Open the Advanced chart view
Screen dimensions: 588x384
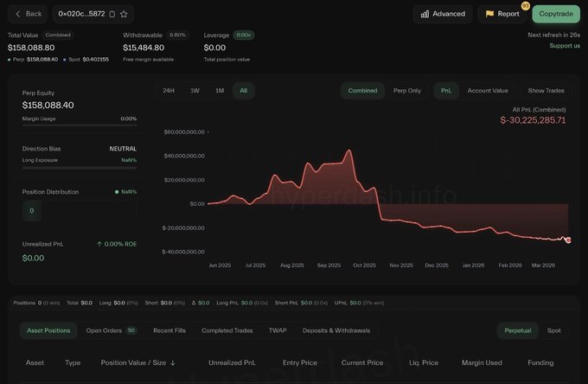tap(442, 14)
